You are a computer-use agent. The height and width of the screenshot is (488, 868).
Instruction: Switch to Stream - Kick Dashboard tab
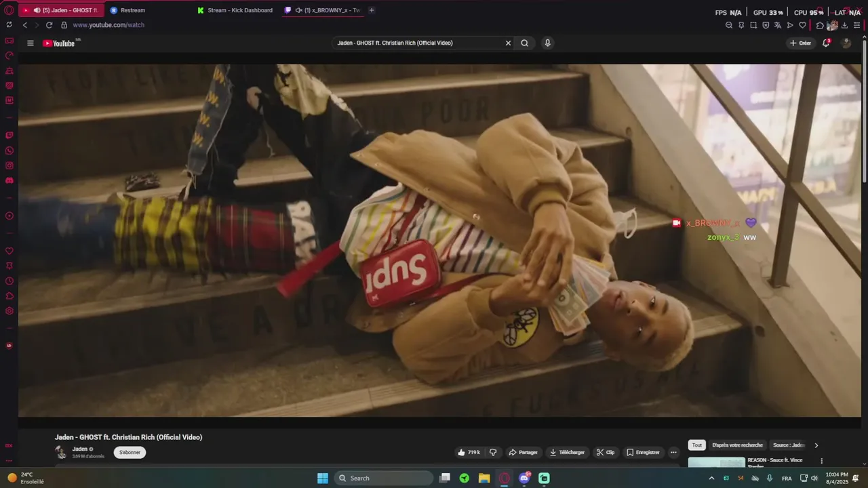click(x=235, y=10)
